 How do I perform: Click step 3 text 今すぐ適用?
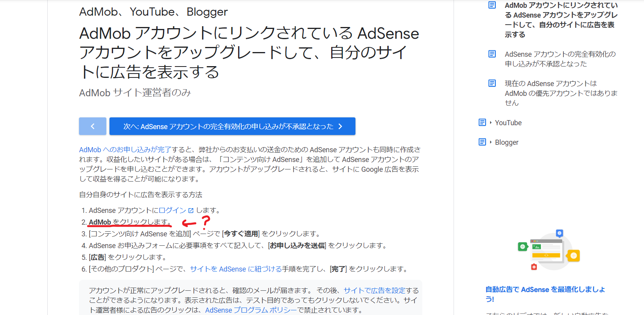[x=241, y=234]
